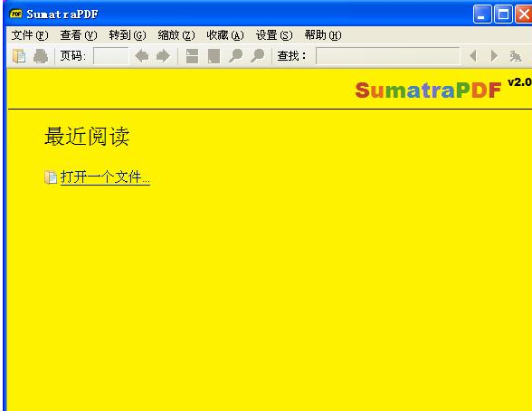Minimize the SumatraPDF window
Viewport: 532px width, 411px height.
coord(482,14)
